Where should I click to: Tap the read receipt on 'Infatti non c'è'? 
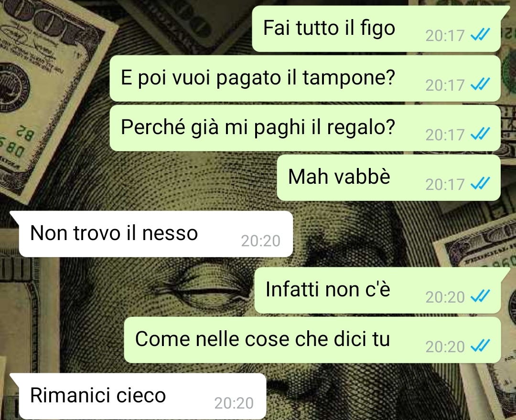click(481, 296)
